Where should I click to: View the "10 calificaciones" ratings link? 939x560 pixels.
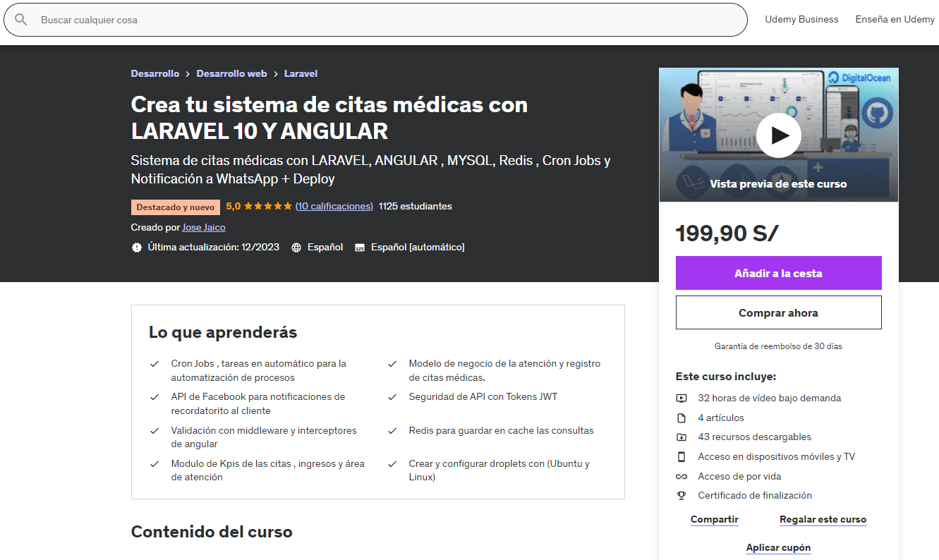[x=334, y=206]
